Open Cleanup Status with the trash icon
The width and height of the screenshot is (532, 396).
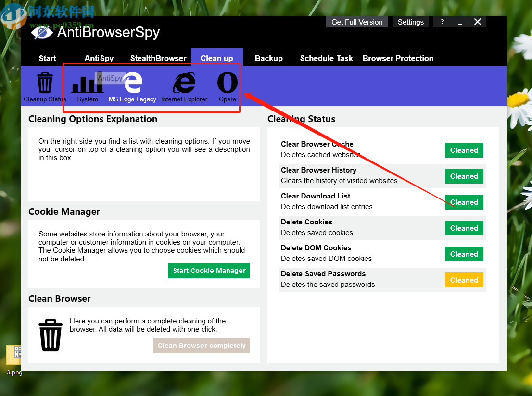[45, 83]
